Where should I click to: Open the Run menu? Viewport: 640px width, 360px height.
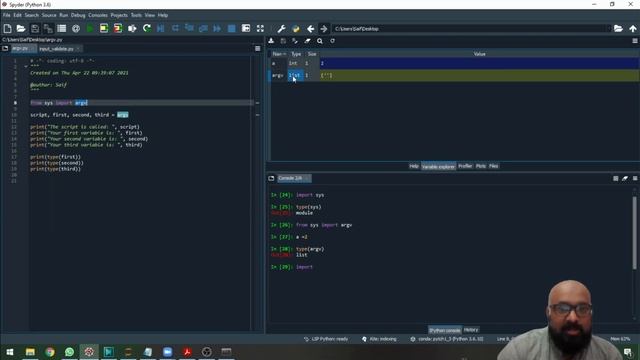64,15
